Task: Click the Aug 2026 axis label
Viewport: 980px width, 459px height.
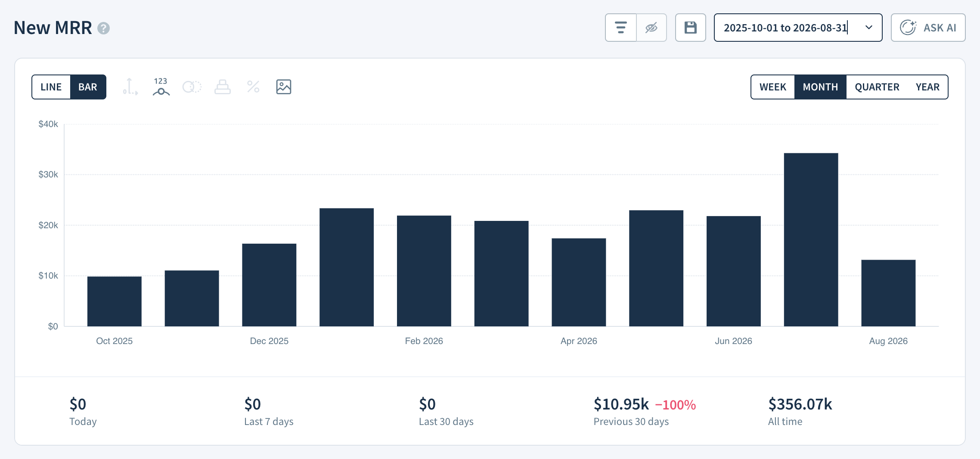Action: click(x=888, y=341)
